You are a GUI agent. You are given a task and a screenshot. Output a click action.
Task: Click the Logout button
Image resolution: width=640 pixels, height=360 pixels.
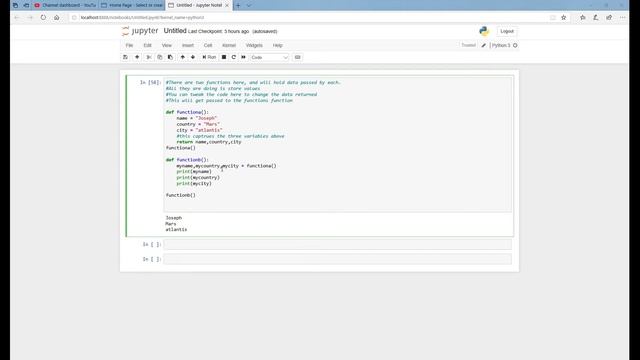[x=507, y=31]
